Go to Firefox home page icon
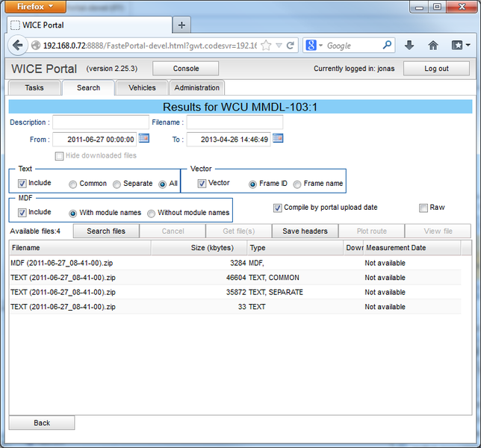The width and height of the screenshot is (481, 448). (432, 45)
